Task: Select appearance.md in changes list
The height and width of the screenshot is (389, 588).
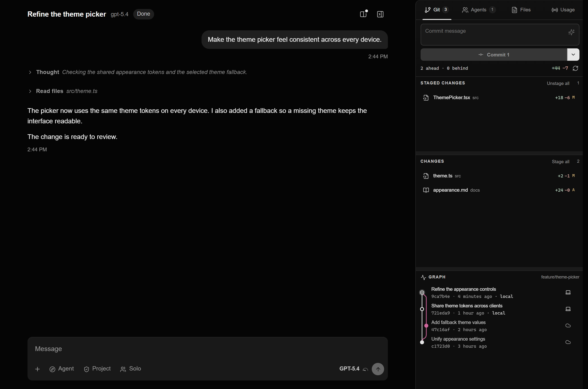Action: (499, 190)
